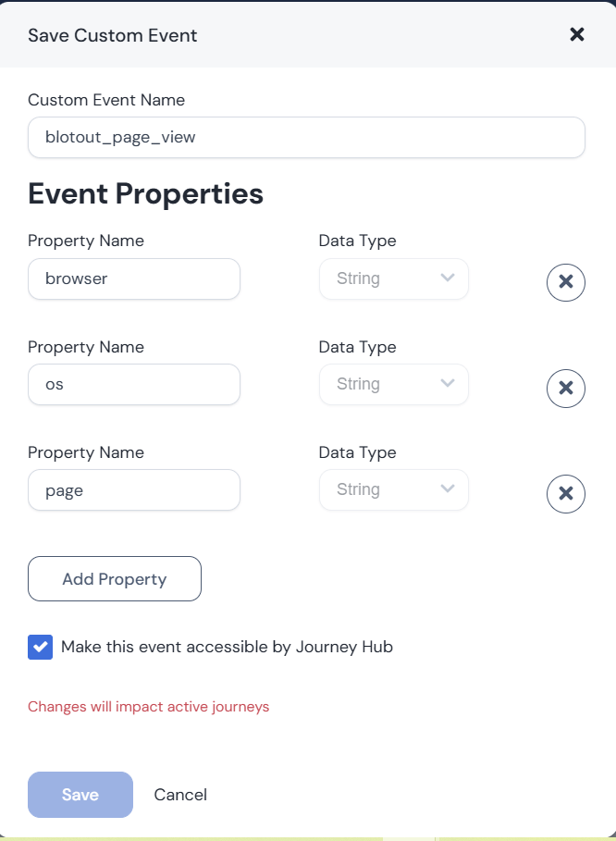Cancel the custom event changes

click(180, 795)
